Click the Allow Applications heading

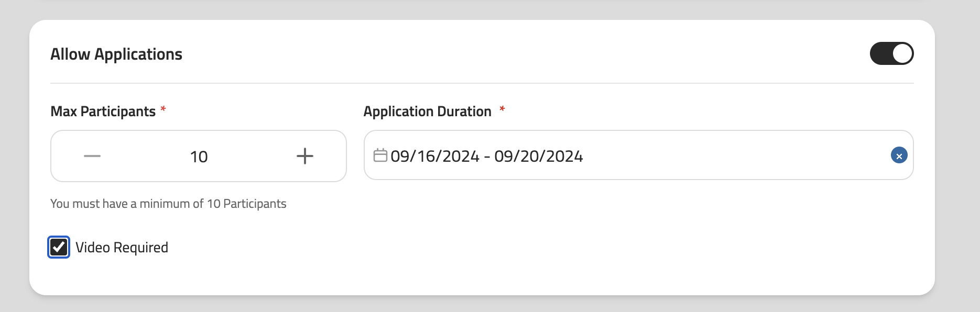click(x=116, y=54)
